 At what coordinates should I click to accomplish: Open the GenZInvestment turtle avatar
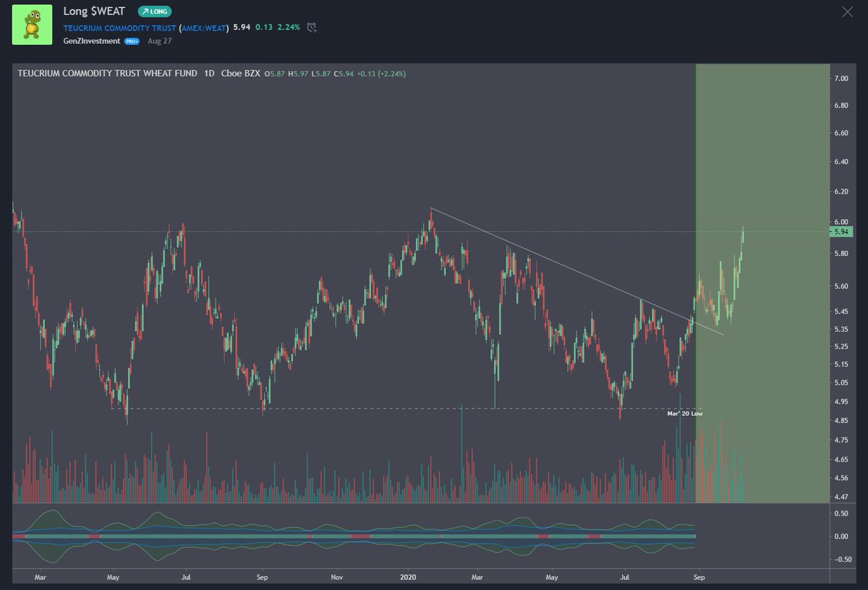click(32, 25)
